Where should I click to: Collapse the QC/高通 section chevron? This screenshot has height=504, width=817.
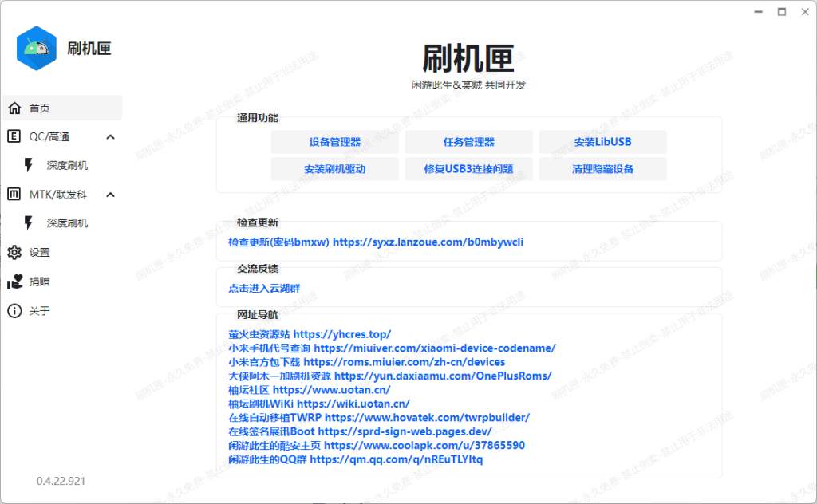110,136
